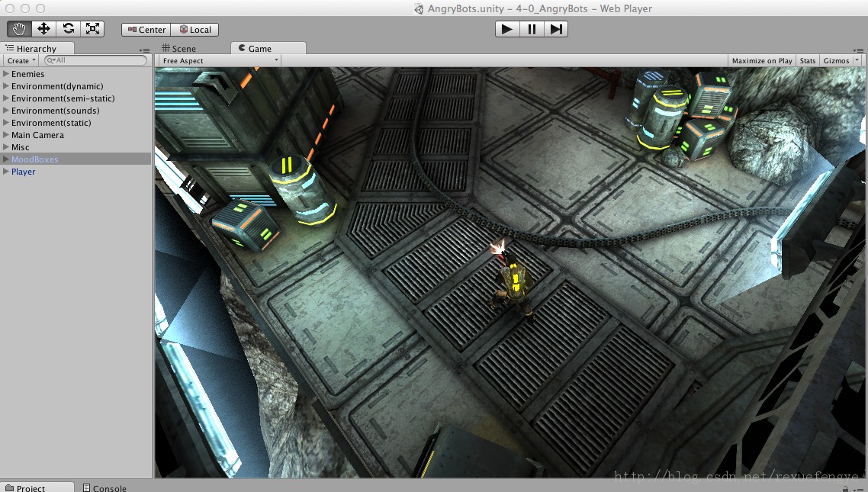The height and width of the screenshot is (492, 868).
Task: Open the Gizmos dropdown arrow
Action: pyautogui.click(x=857, y=59)
